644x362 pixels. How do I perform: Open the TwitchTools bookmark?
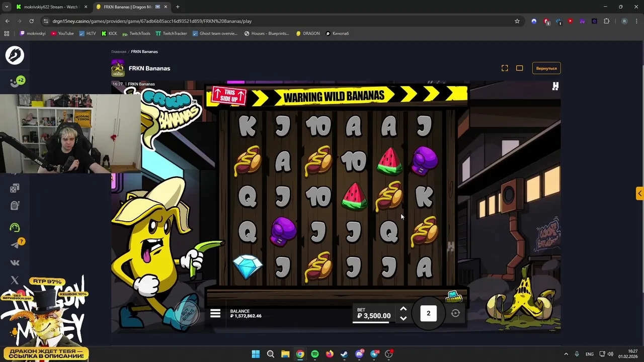(x=136, y=34)
